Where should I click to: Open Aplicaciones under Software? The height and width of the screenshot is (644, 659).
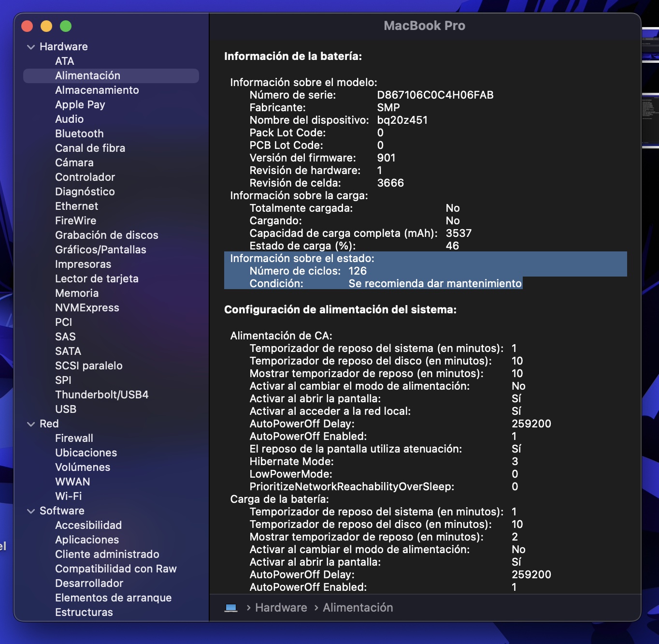click(x=87, y=540)
